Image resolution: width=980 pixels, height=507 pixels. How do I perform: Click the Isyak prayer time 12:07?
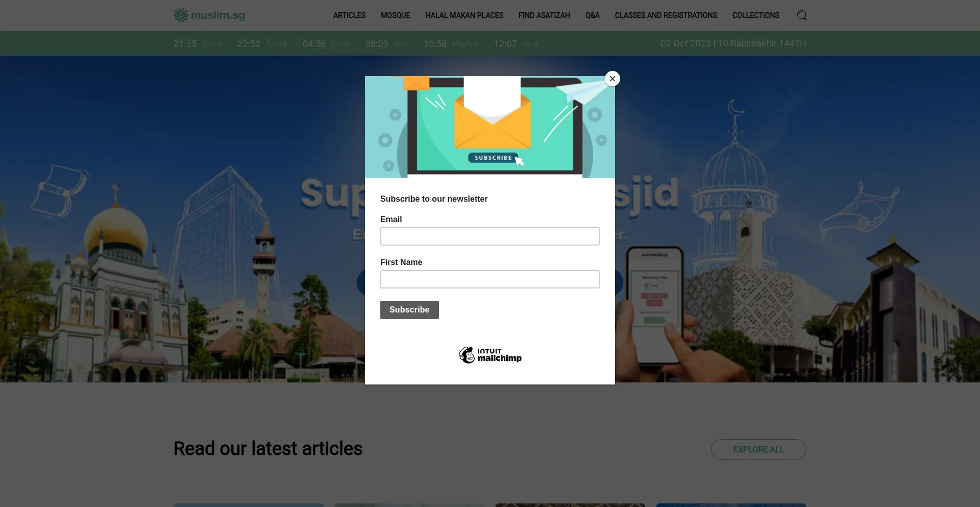tap(505, 44)
